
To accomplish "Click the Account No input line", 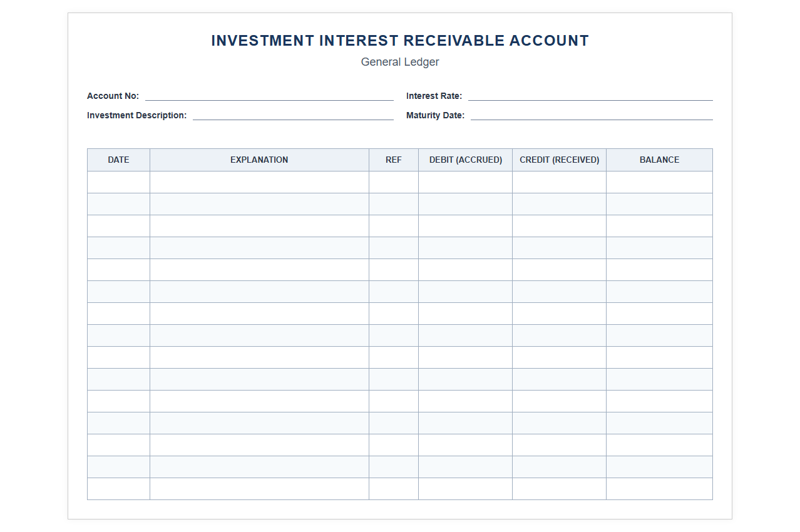I will 269,96.
